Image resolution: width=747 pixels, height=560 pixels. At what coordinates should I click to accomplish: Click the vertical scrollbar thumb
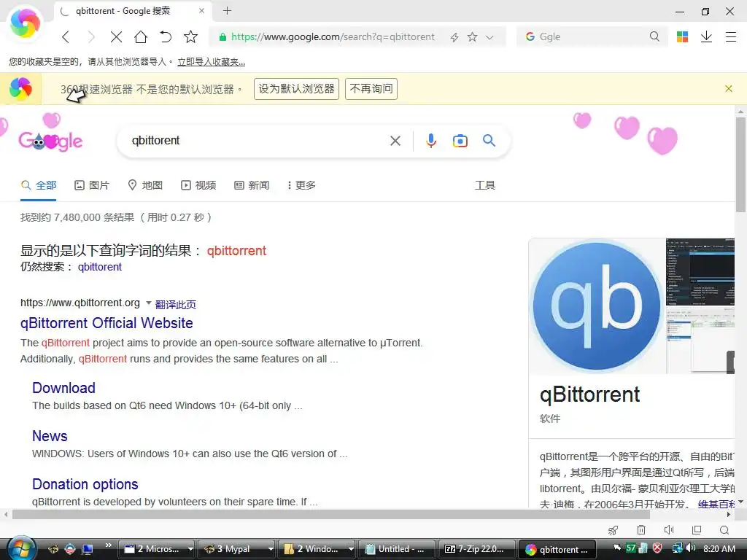(740, 164)
